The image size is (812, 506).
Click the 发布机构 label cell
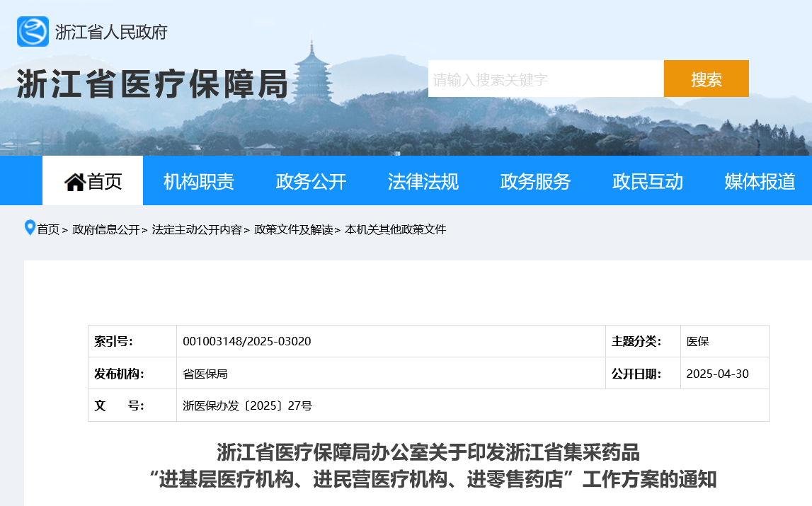pyautogui.click(x=132, y=374)
